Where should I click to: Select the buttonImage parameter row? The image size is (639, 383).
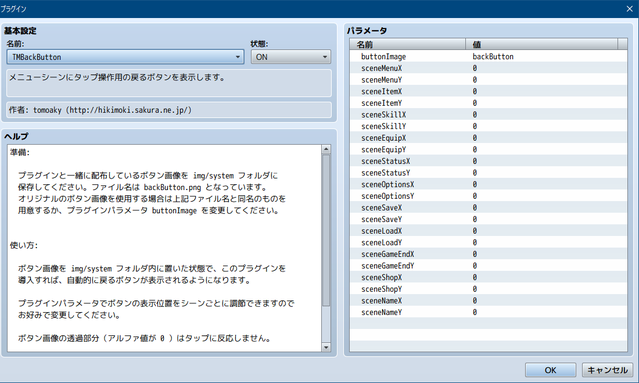click(x=488, y=57)
